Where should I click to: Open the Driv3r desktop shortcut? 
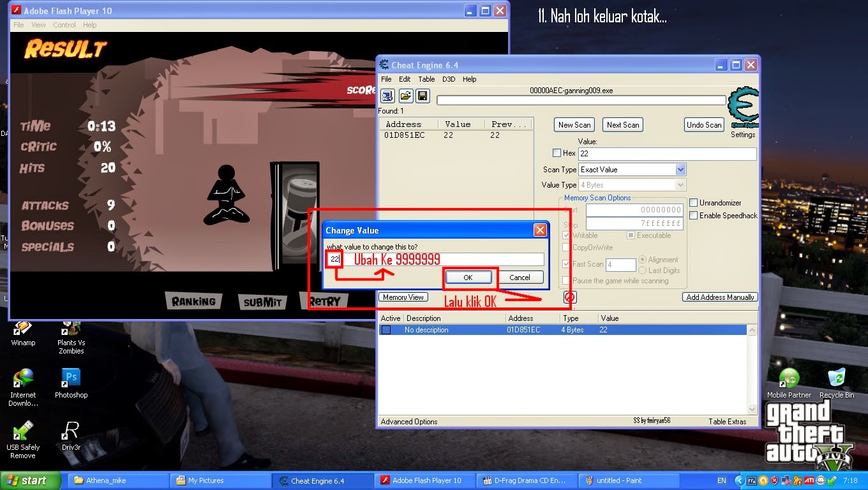(x=71, y=431)
